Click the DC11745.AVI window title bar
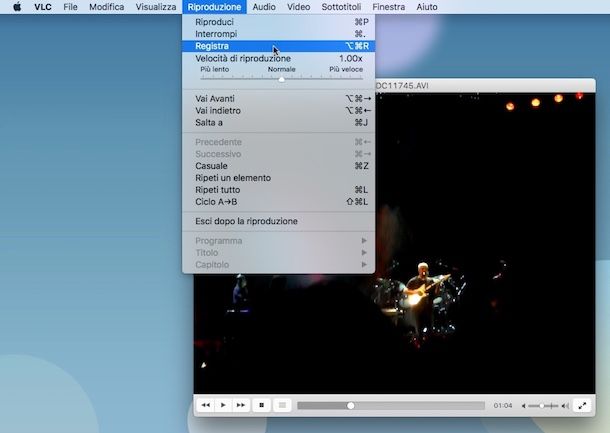The width and height of the screenshot is (610, 433). point(484,86)
